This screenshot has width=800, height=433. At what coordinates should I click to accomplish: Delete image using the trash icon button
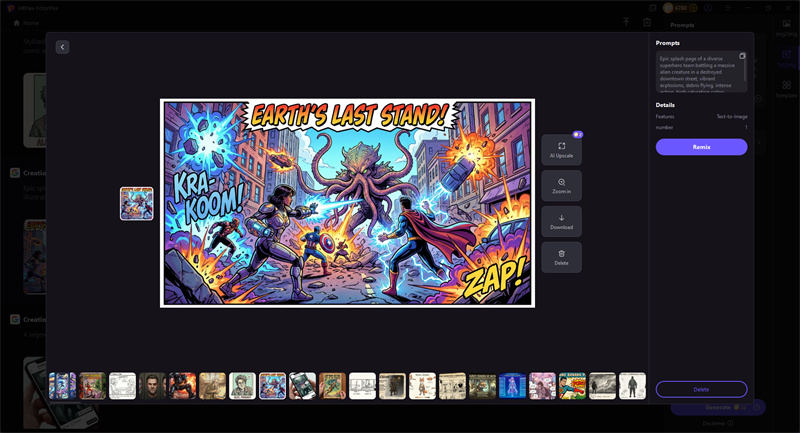[x=561, y=257]
